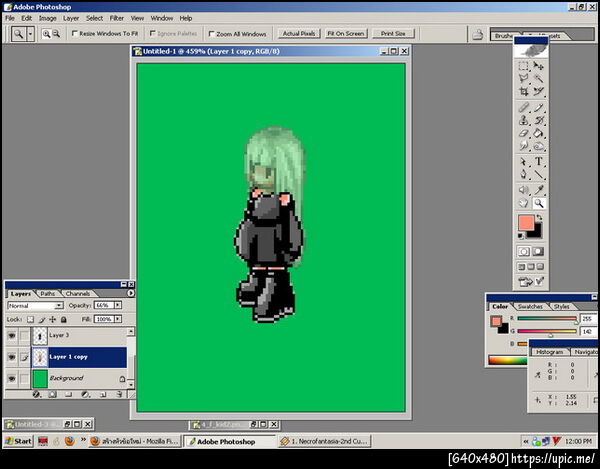
Task: Click the Windows Start button
Action: coord(18,441)
